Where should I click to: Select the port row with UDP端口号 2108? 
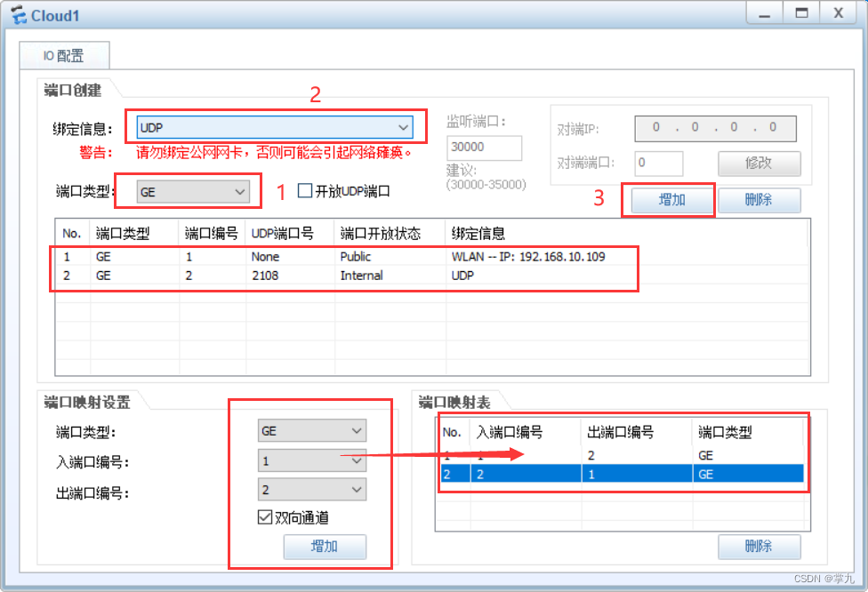pyautogui.click(x=432, y=276)
